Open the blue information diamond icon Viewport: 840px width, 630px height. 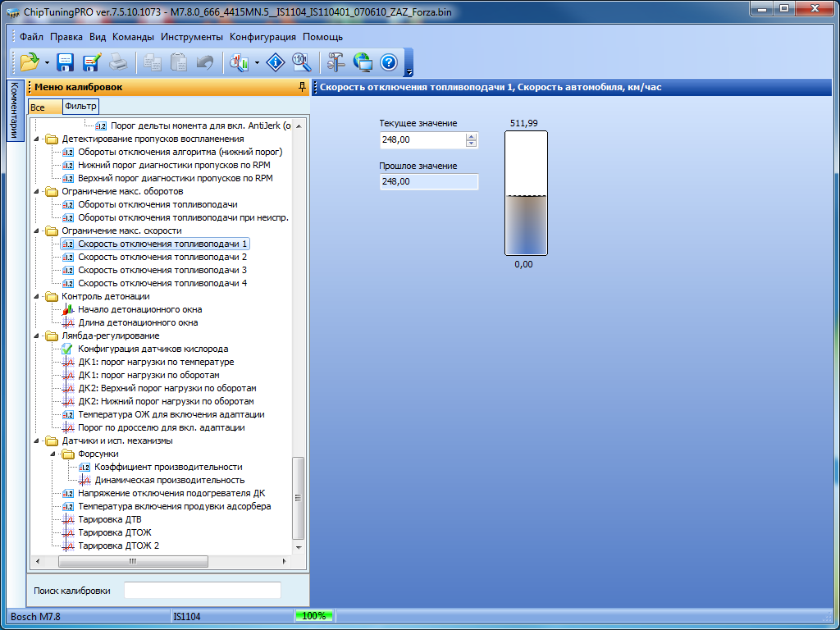point(276,62)
